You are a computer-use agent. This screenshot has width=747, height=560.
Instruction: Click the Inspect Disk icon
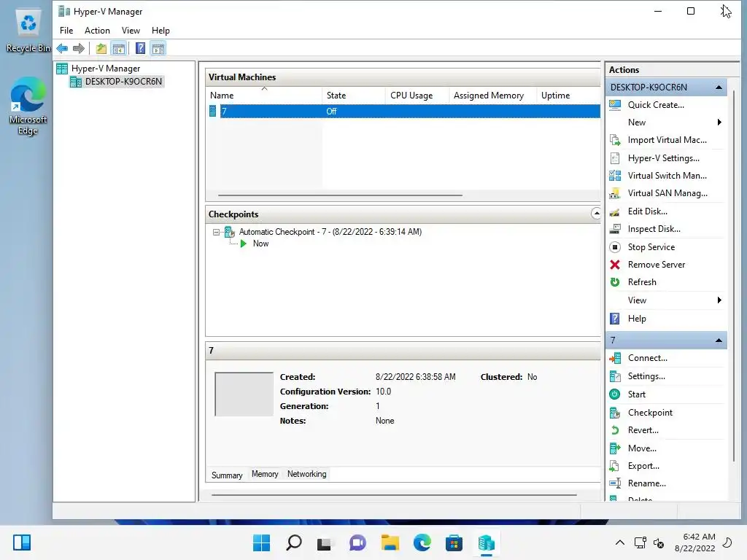pos(615,229)
